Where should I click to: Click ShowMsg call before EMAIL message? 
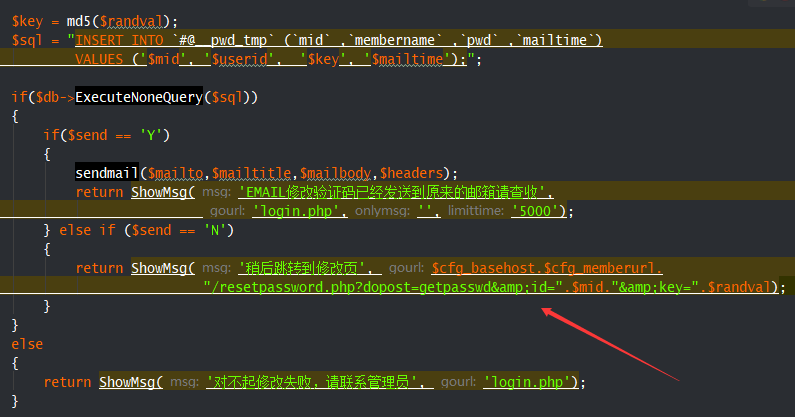[159, 192]
